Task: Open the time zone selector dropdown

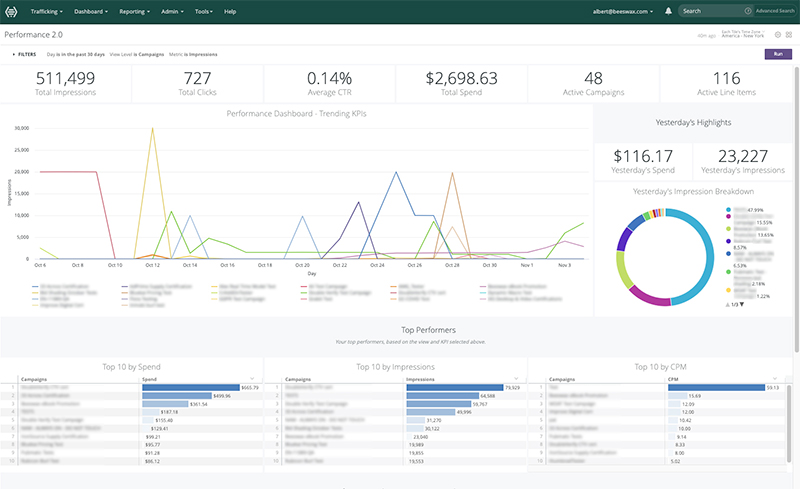Action: 743,34
